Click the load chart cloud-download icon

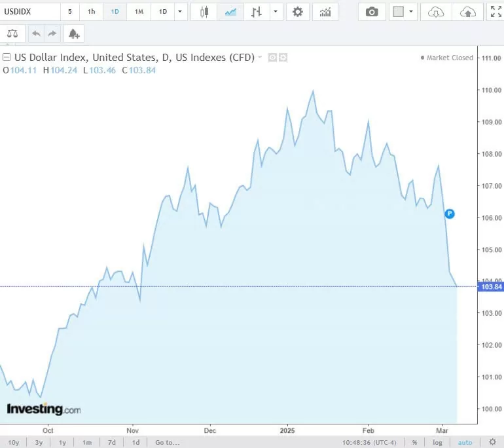(x=436, y=12)
